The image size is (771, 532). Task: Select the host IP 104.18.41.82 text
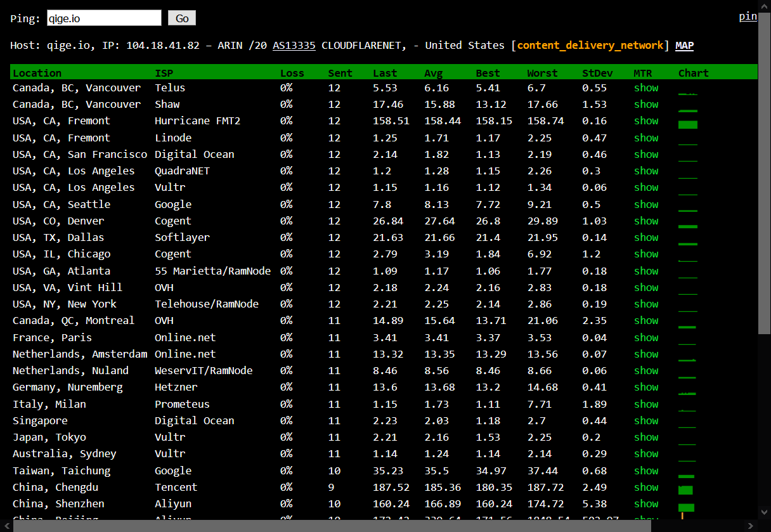coord(163,46)
